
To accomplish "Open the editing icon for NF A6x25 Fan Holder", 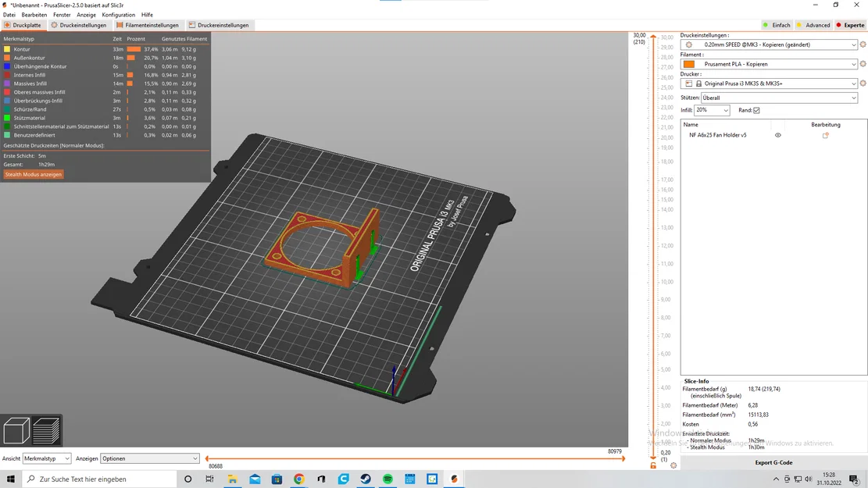I will point(825,135).
